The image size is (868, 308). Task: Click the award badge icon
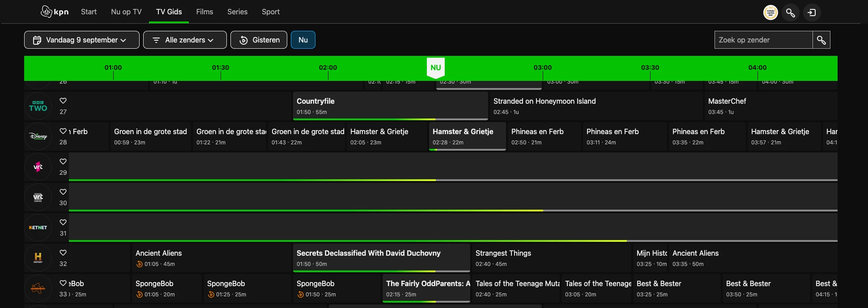(770, 13)
